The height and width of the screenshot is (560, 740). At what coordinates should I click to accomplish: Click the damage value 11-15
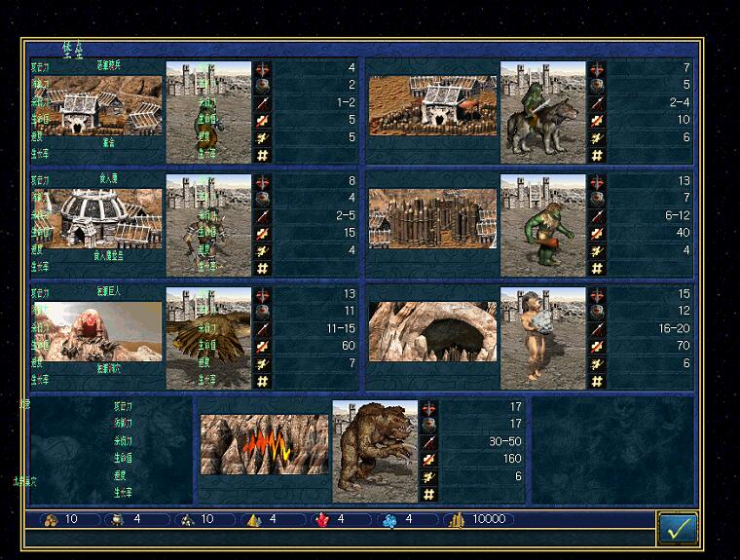(341, 328)
